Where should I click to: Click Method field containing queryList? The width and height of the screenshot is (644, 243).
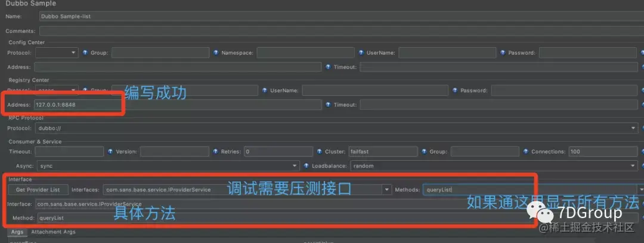[338, 218]
